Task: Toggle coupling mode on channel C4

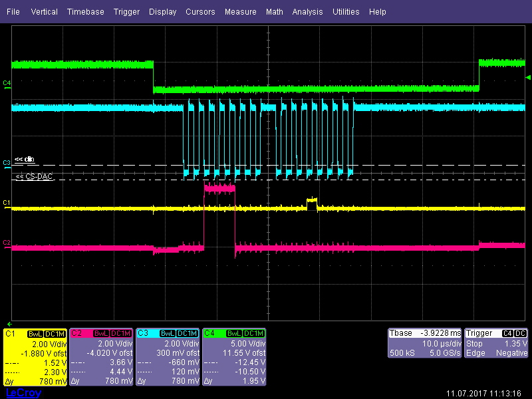Action: coord(254,334)
